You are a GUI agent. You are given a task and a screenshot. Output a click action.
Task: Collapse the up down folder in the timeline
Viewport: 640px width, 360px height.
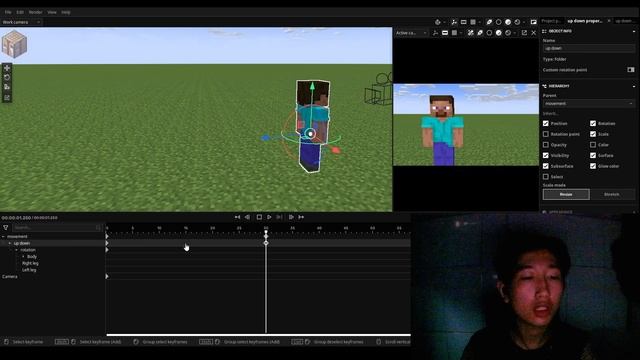[10, 243]
